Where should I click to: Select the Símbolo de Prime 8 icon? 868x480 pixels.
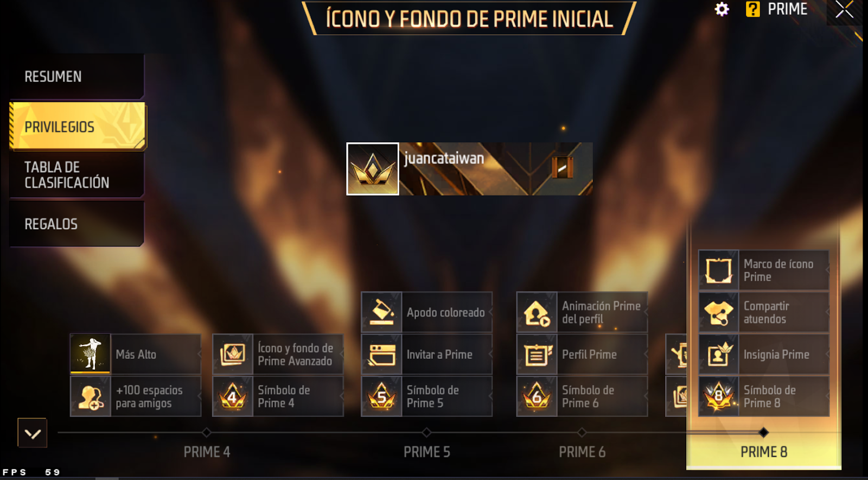(719, 396)
